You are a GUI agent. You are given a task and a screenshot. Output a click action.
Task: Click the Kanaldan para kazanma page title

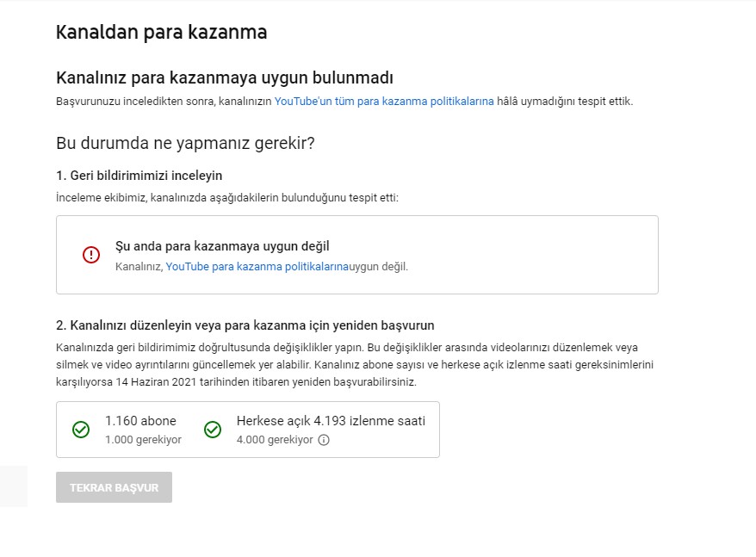click(162, 33)
